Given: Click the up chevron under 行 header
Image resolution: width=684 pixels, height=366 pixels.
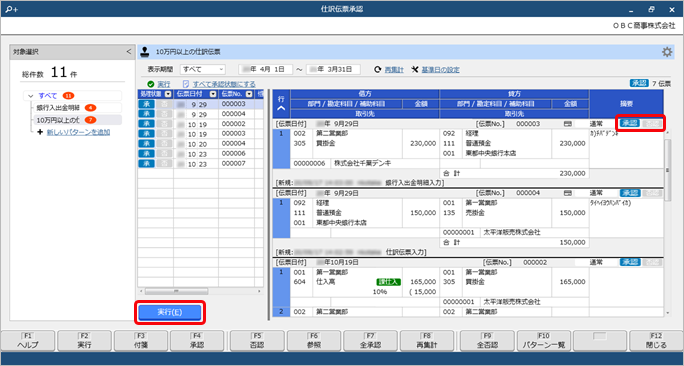Looking at the screenshot, I should [281, 108].
